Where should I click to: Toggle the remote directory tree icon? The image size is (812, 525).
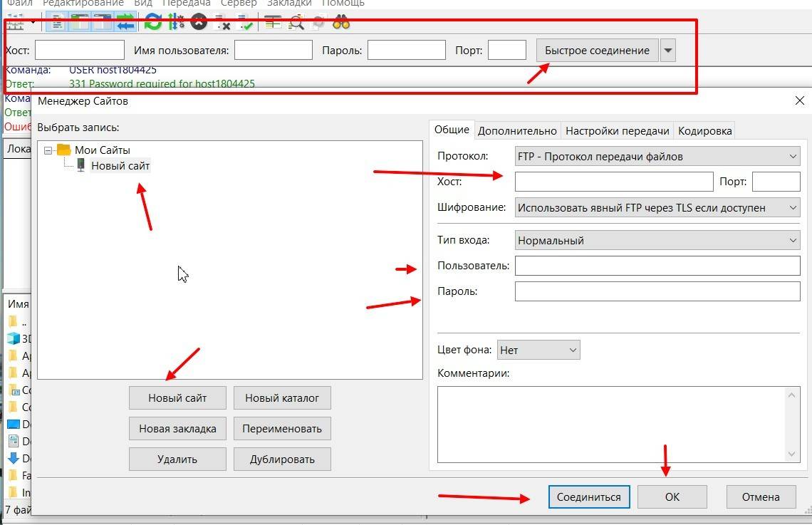pos(103,23)
